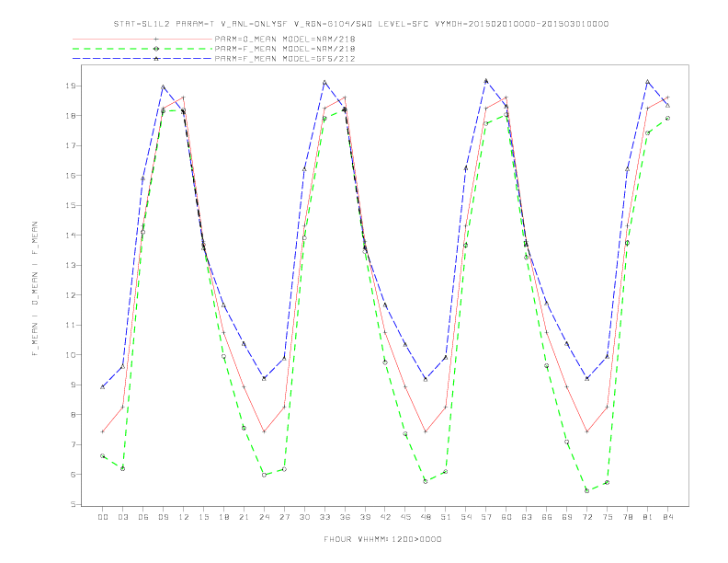This screenshot has height=563, width=728.
Task: Click x-axis tick label 45
Action: [405, 517]
